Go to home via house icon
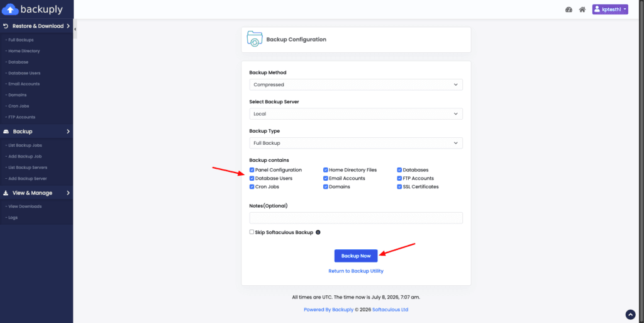The width and height of the screenshot is (644, 323). 582,9
